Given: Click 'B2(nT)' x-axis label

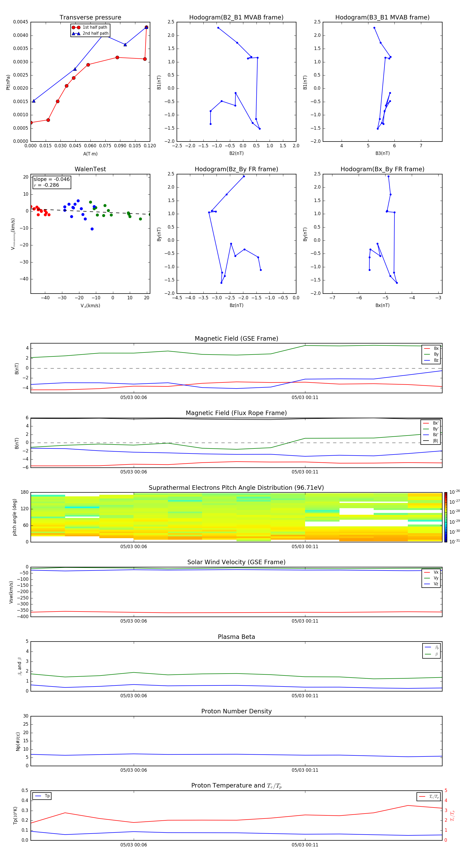Looking at the screenshot, I should tap(236, 153).
